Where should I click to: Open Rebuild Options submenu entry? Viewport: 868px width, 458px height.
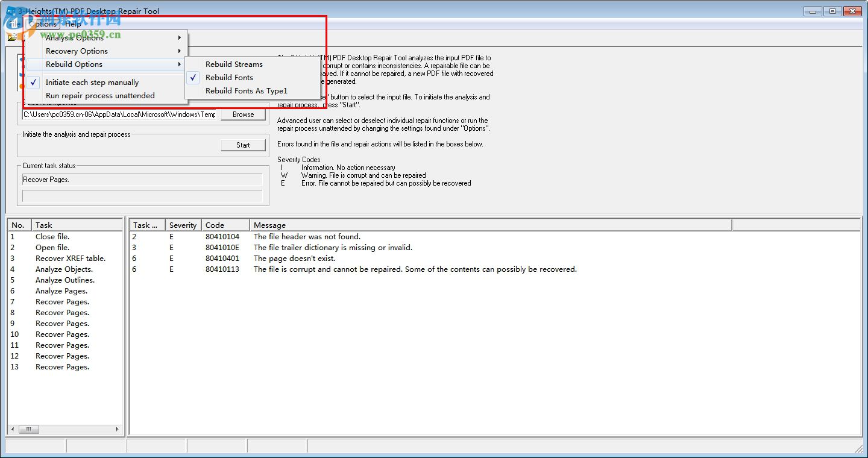click(x=106, y=64)
